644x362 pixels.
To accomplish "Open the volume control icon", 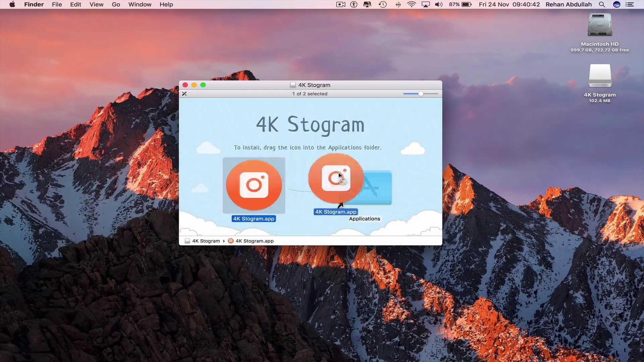I will point(438,5).
